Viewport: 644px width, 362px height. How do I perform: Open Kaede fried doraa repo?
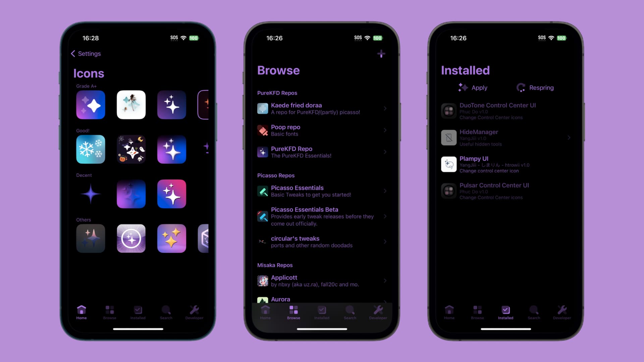tap(322, 108)
